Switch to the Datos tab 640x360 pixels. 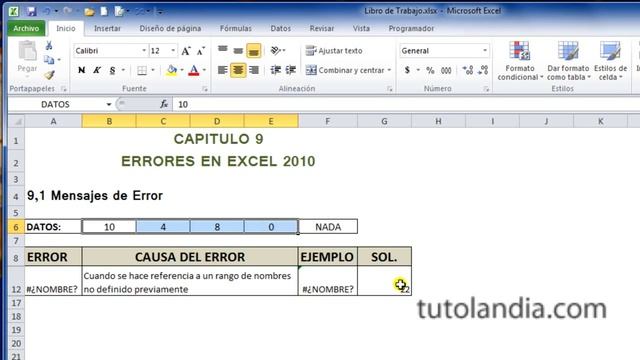(x=281, y=28)
